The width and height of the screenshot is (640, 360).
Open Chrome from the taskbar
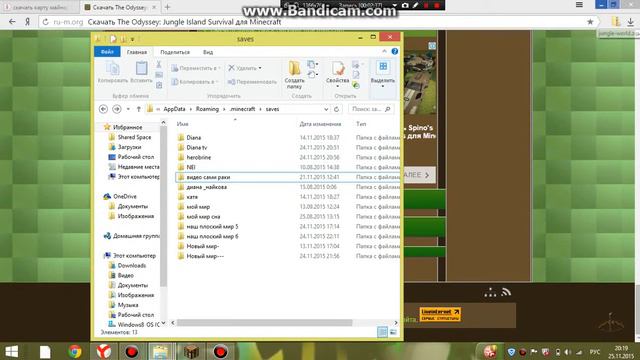pyautogui.click(x=75, y=351)
